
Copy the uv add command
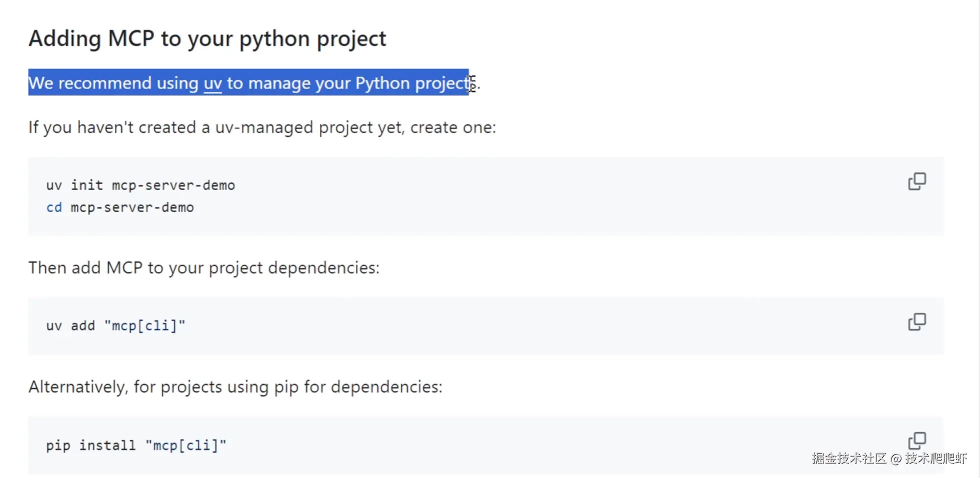pos(916,322)
